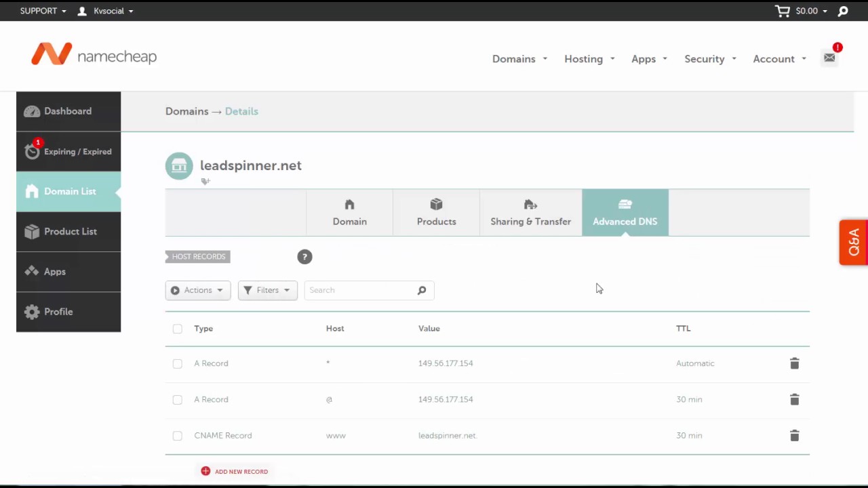Switch to the Sharing & Transfer tab
This screenshot has height=488, width=868.
coord(530,213)
